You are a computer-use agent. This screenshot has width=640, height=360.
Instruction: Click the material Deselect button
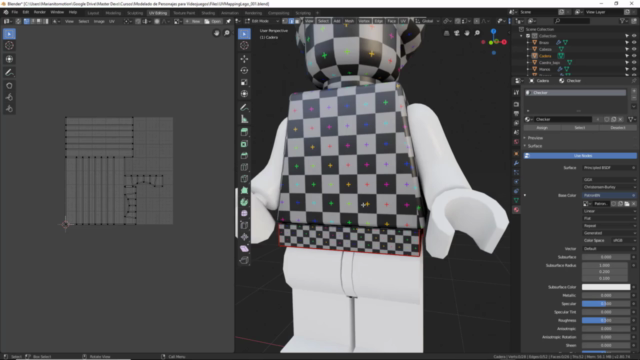(618, 128)
